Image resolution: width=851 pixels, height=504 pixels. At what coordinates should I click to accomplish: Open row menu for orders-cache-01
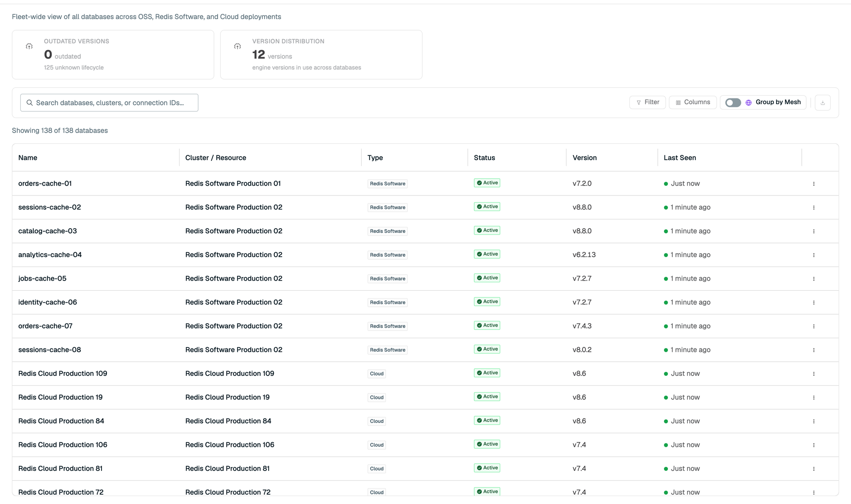pos(814,184)
